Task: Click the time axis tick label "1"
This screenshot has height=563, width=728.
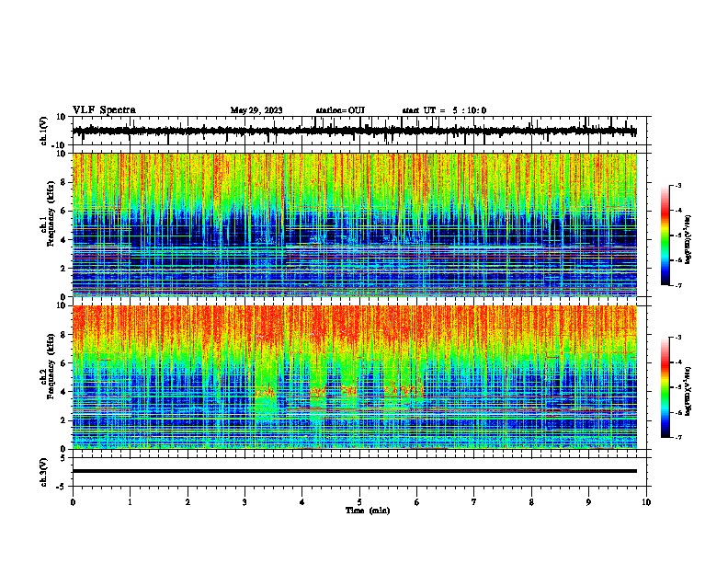Action: pos(130,502)
